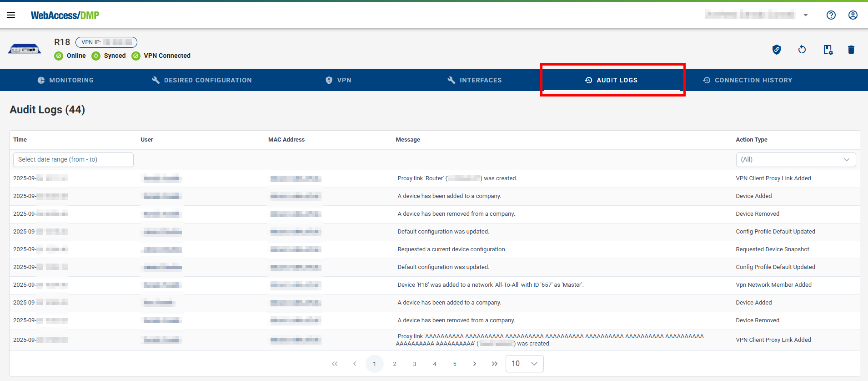Delete device using trash icon
868x381 pixels.
851,50
